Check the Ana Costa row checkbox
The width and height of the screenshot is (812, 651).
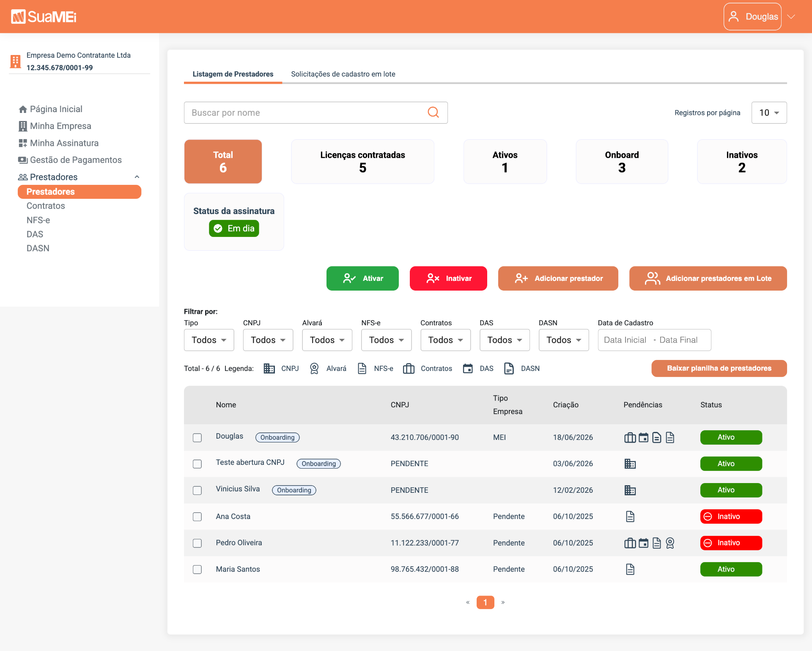[x=197, y=517]
